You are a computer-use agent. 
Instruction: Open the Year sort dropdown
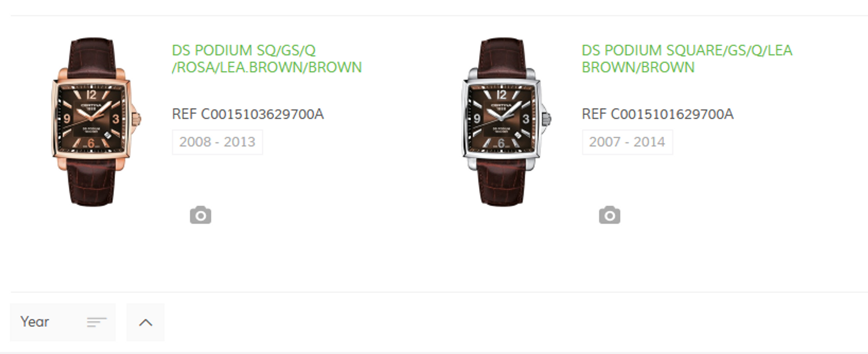click(62, 322)
